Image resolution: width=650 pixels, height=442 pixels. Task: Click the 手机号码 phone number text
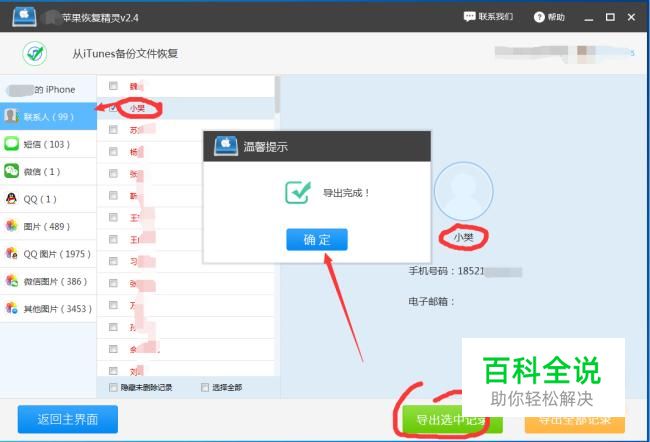pyautogui.click(x=465, y=271)
